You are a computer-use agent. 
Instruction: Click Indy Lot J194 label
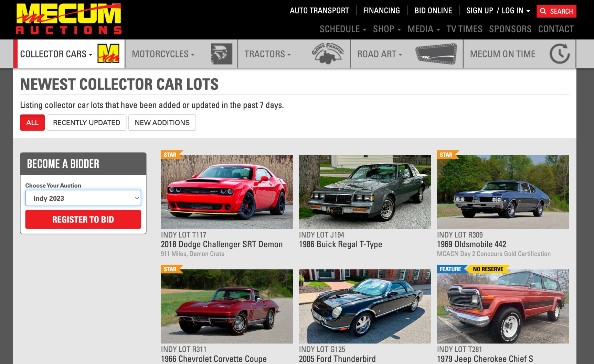(321, 235)
